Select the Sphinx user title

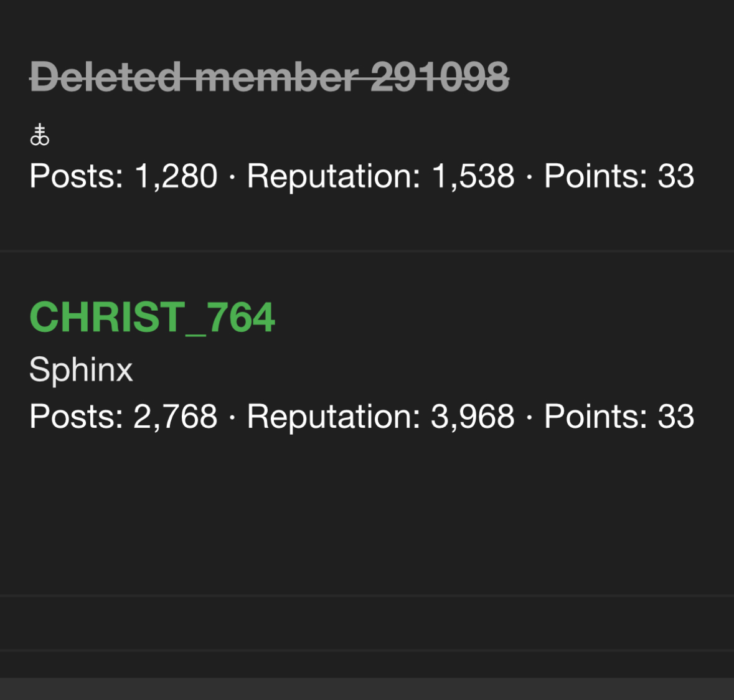tap(81, 369)
